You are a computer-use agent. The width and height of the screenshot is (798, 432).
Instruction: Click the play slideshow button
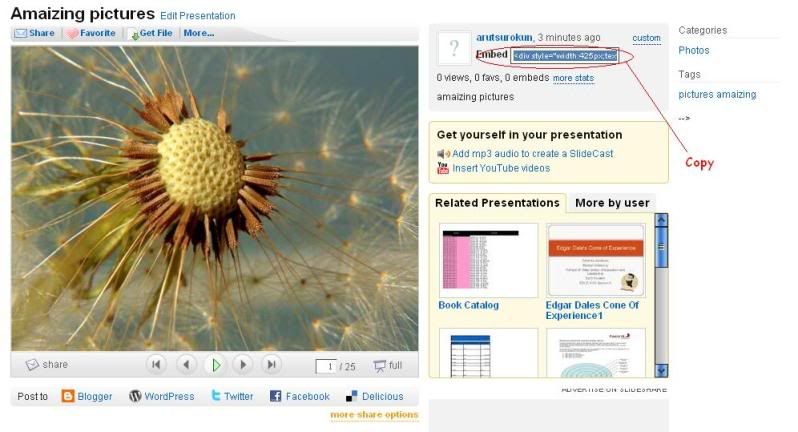(215, 365)
